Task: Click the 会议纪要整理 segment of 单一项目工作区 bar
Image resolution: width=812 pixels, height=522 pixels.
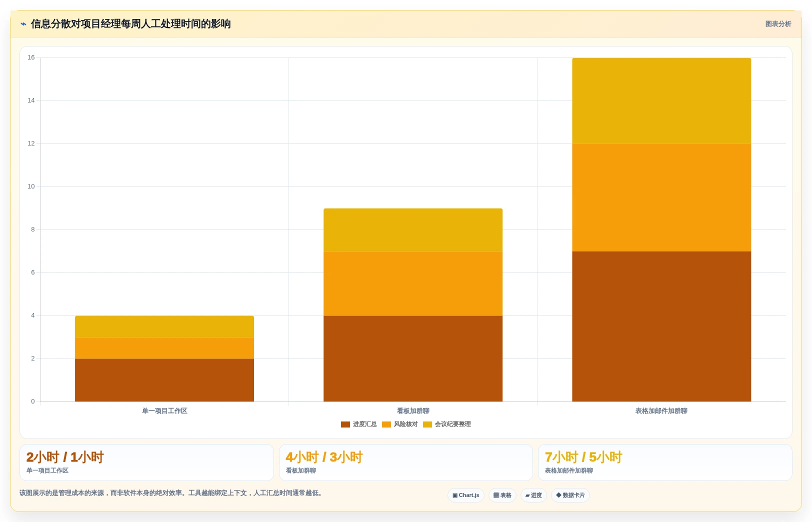Action: (x=164, y=326)
